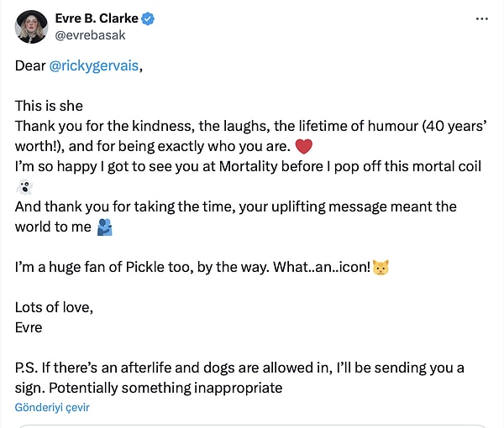Click the P.S. afterlife paragraph
This screenshot has height=428, width=504.
pyautogui.click(x=239, y=378)
